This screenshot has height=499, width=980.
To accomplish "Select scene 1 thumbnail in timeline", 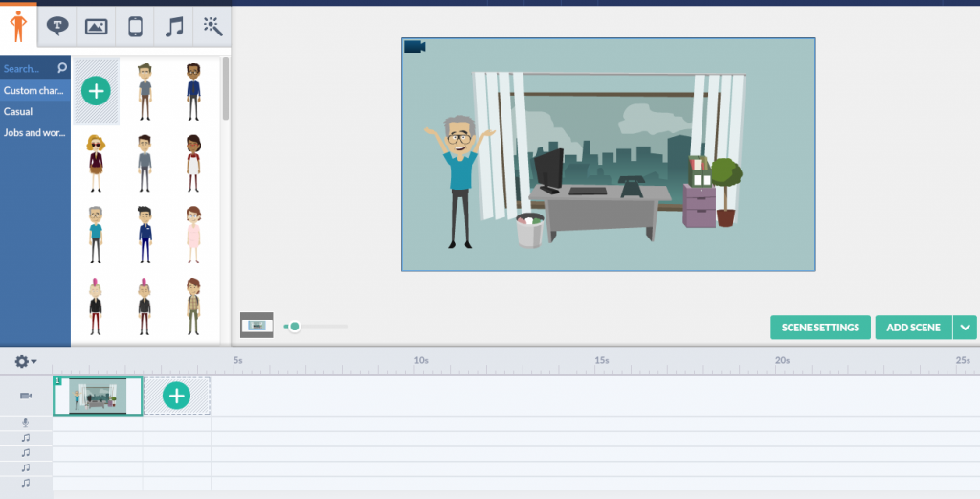I will (x=98, y=396).
